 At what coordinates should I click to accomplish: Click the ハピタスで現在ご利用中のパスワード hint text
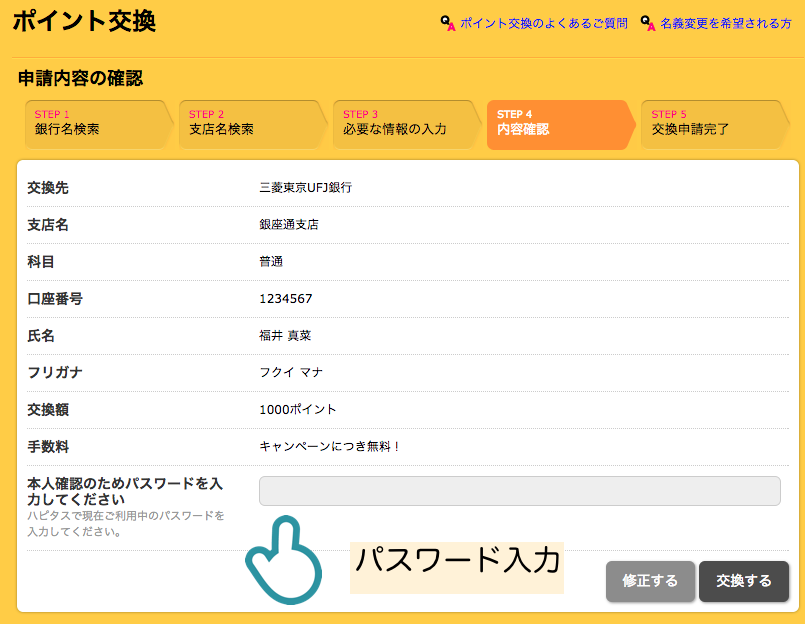click(126, 523)
